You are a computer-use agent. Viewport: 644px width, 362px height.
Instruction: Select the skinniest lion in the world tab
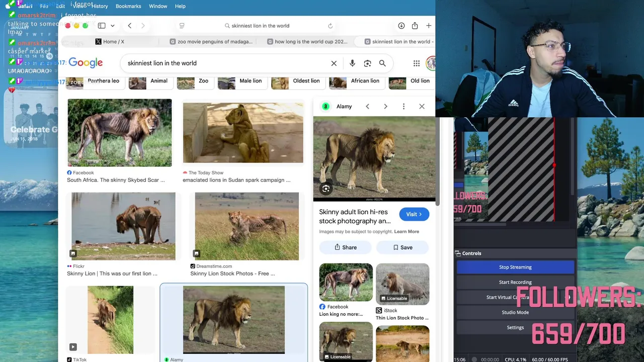pyautogui.click(x=397, y=42)
